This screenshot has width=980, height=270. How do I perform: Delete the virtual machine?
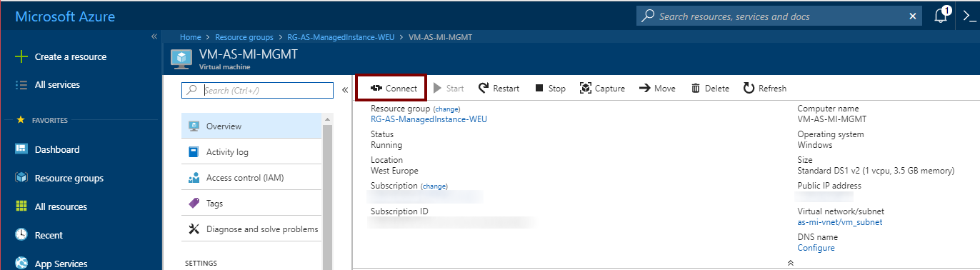click(710, 89)
